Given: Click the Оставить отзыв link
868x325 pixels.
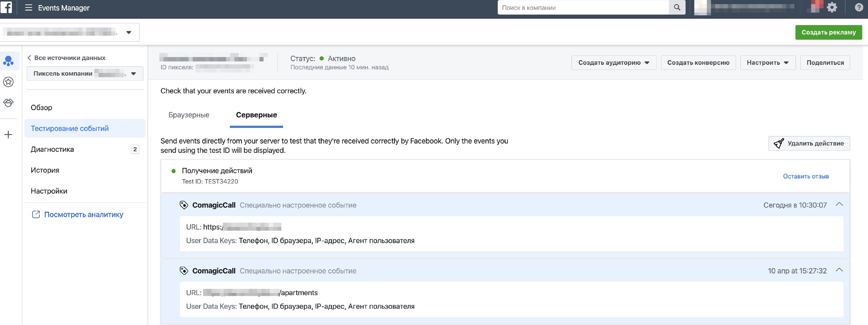Looking at the screenshot, I should pyautogui.click(x=806, y=176).
